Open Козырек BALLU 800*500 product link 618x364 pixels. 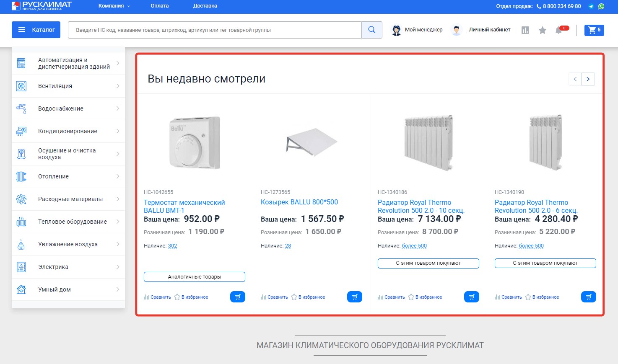[299, 202]
